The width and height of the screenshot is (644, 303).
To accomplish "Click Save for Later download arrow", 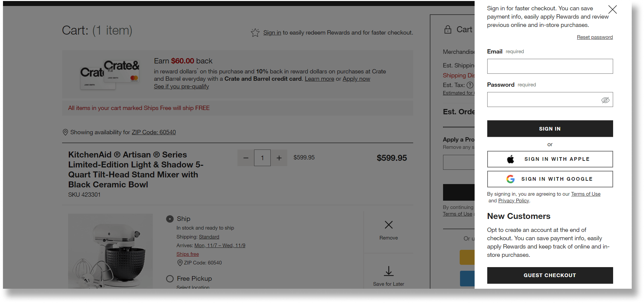I will pyautogui.click(x=389, y=271).
